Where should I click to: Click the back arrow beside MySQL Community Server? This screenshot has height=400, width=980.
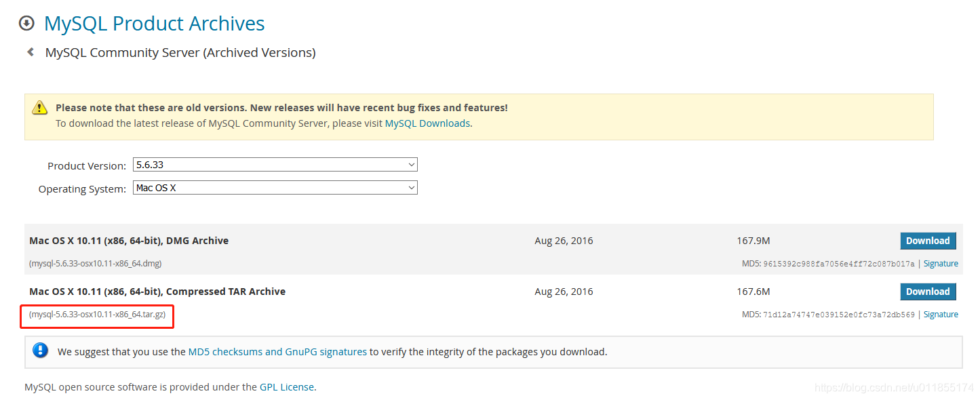(31, 52)
